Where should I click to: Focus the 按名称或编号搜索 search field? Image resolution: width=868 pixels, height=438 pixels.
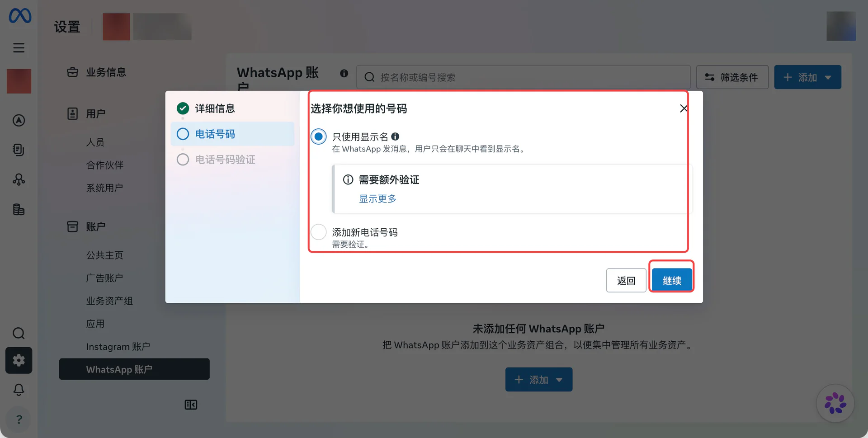click(x=524, y=77)
